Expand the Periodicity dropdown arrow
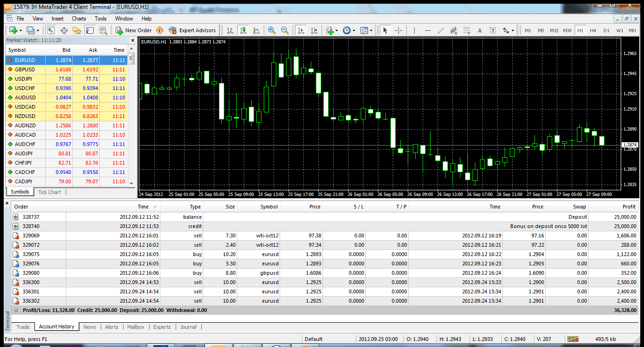This screenshot has height=347, width=644. pyautogui.click(x=354, y=30)
